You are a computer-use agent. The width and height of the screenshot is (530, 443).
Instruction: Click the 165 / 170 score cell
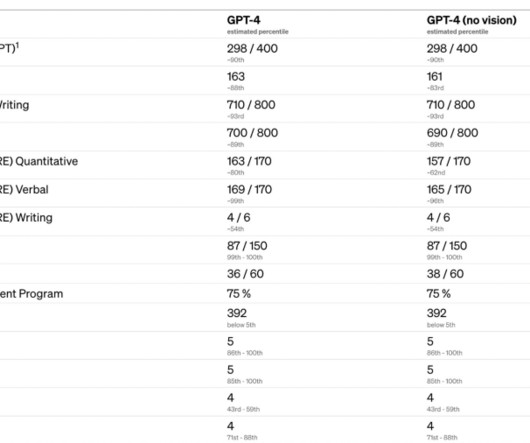click(449, 190)
